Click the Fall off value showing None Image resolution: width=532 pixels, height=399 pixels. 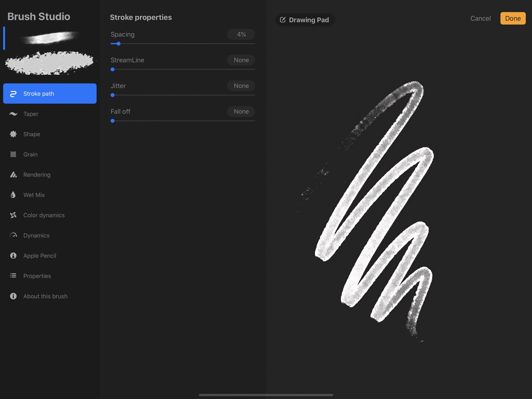click(x=241, y=111)
